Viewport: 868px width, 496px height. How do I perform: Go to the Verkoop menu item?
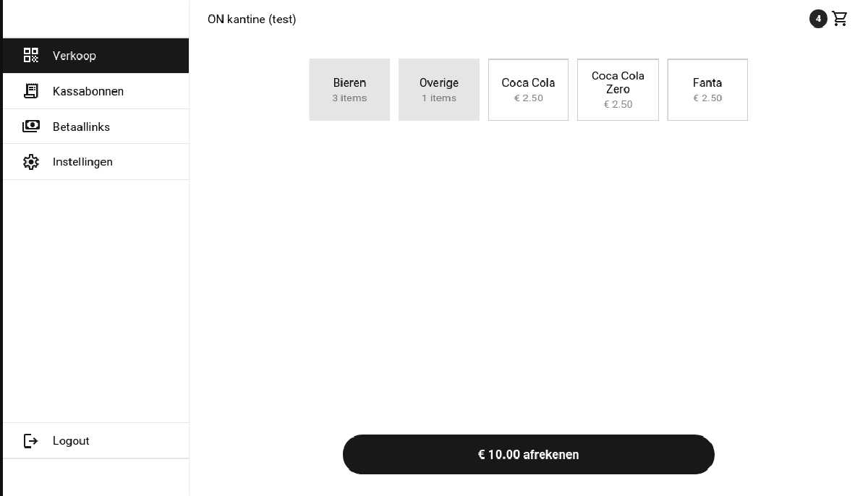click(75, 56)
